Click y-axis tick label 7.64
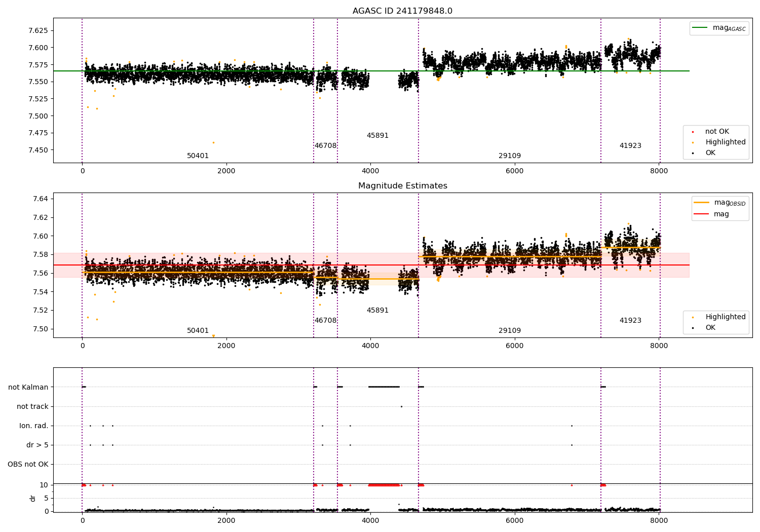This screenshot has height=532, width=760. (40, 199)
